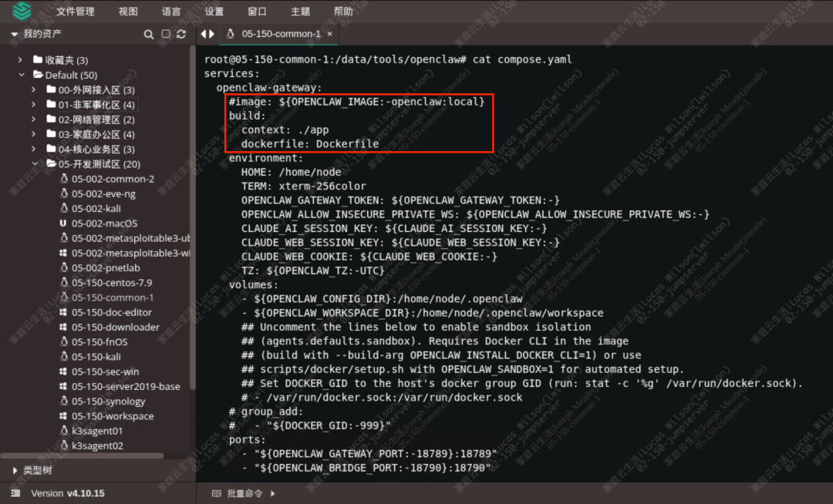Screen dimensions: 833x504
Task: Expand the 收藏夹 folder
Action: coord(21,60)
